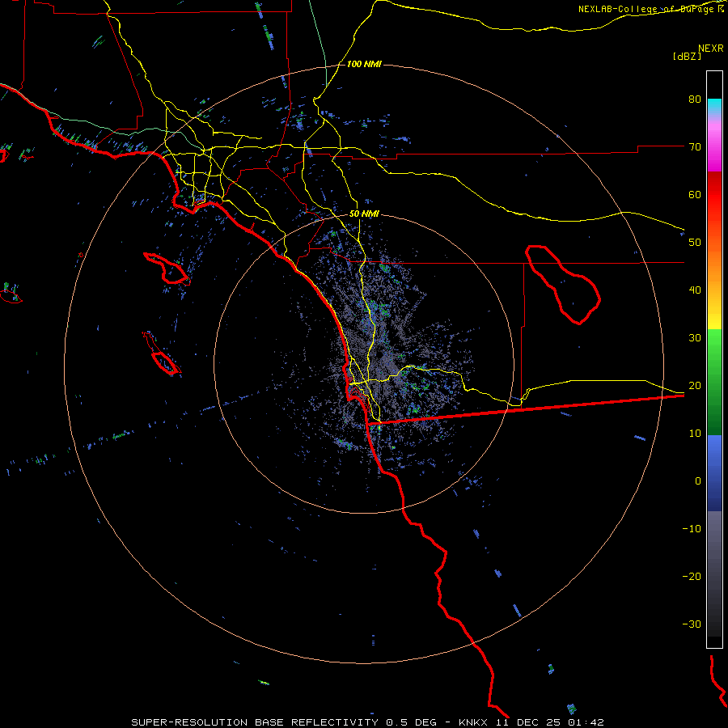Click the cyan segment atop the color bar
728x728 pixels.
714,106
